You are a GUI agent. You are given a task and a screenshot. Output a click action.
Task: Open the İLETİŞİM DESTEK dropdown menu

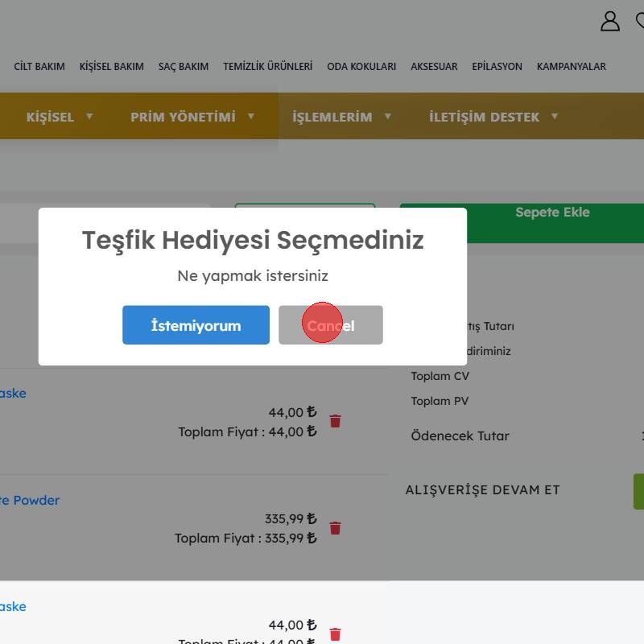(x=493, y=117)
